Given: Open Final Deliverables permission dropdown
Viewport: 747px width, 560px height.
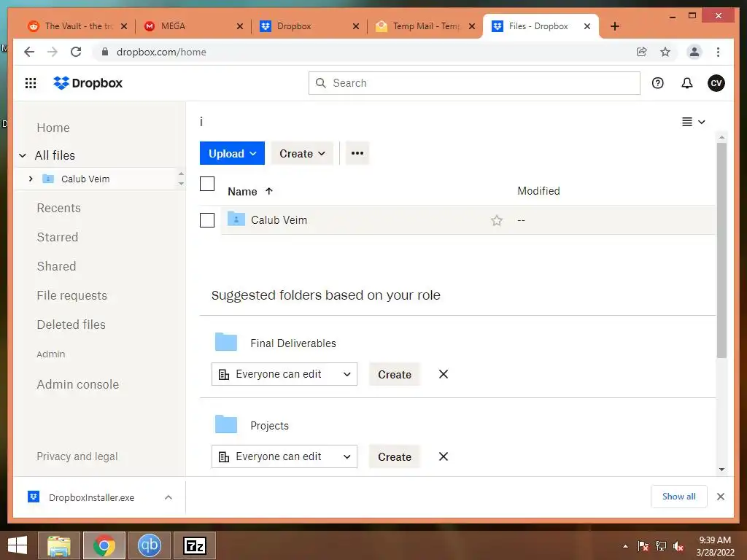Looking at the screenshot, I should (285, 374).
